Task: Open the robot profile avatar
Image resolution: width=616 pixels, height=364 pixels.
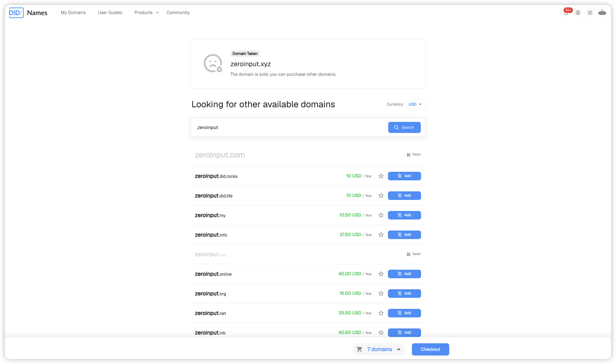Action: [602, 13]
